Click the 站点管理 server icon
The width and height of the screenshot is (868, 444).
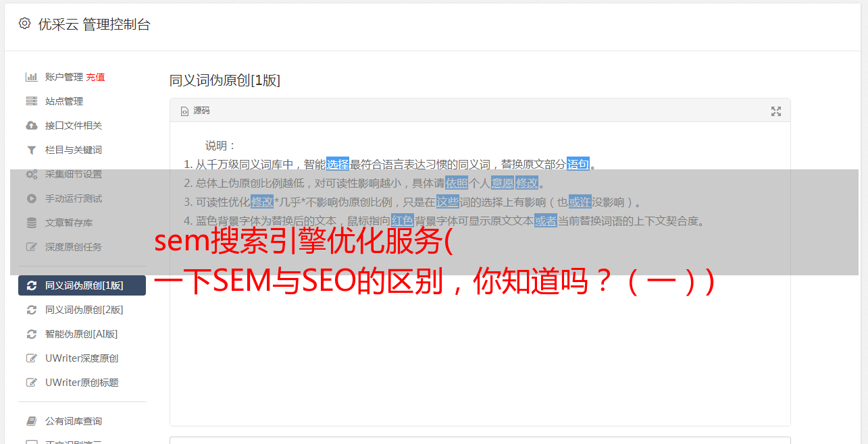31,101
